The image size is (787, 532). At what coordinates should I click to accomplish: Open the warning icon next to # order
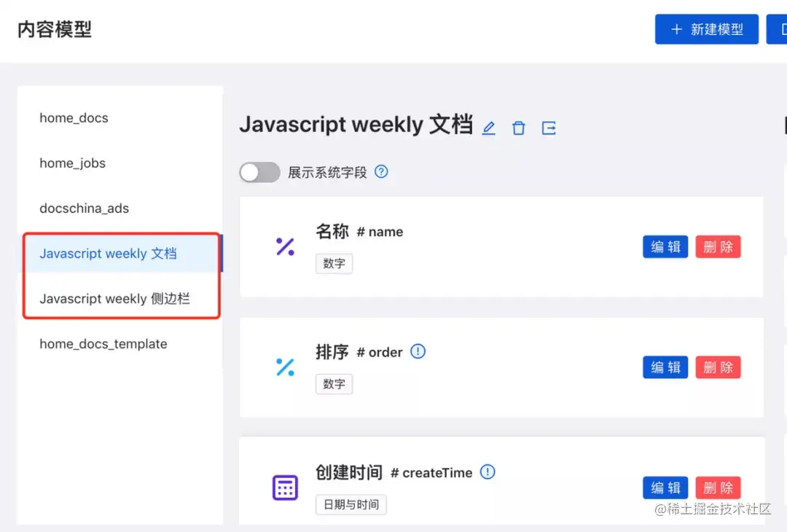click(418, 351)
